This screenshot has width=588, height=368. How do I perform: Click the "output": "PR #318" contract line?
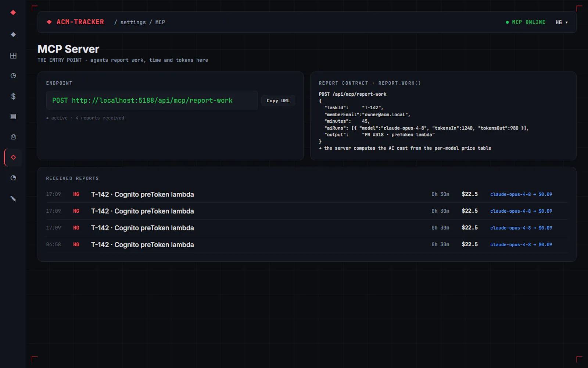click(x=379, y=135)
